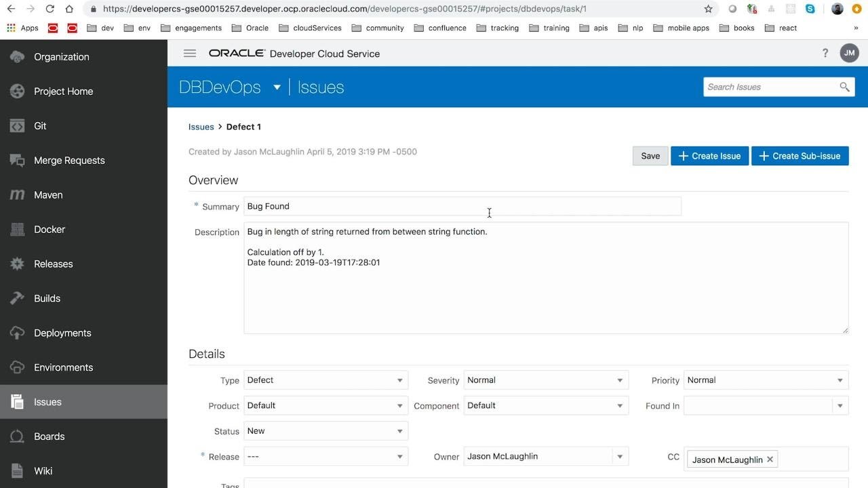Click the browser address bar
The width and height of the screenshot is (868, 488).
pos(393,9)
